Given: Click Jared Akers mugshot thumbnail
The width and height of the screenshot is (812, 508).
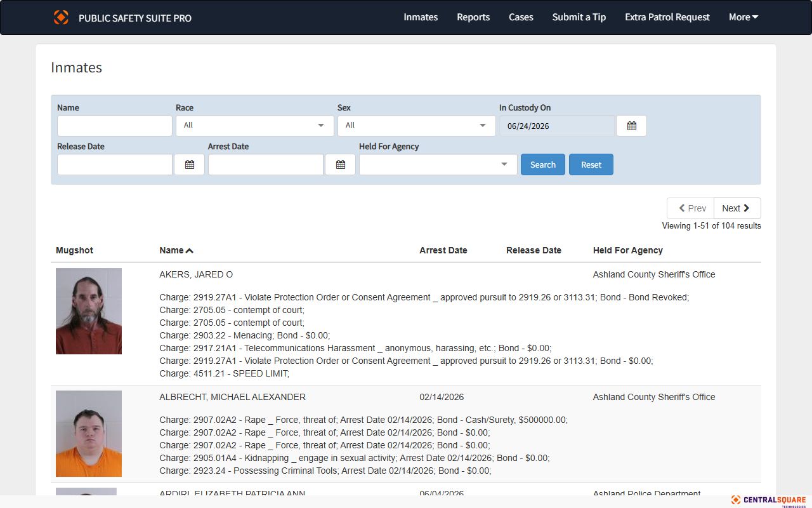Looking at the screenshot, I should [x=89, y=311].
